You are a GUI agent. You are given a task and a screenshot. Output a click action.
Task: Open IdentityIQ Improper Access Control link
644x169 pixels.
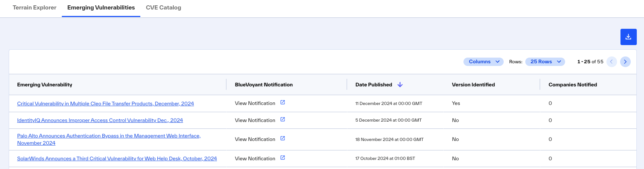(100, 120)
